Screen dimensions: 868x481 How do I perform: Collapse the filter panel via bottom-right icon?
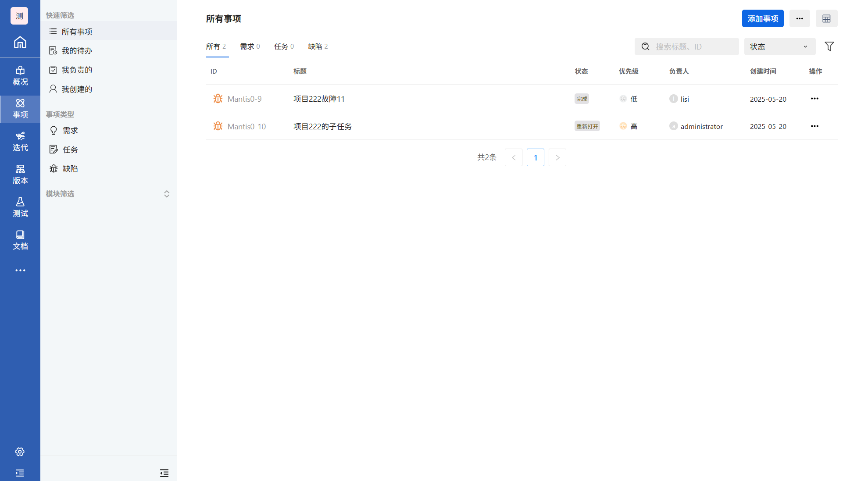(x=164, y=473)
